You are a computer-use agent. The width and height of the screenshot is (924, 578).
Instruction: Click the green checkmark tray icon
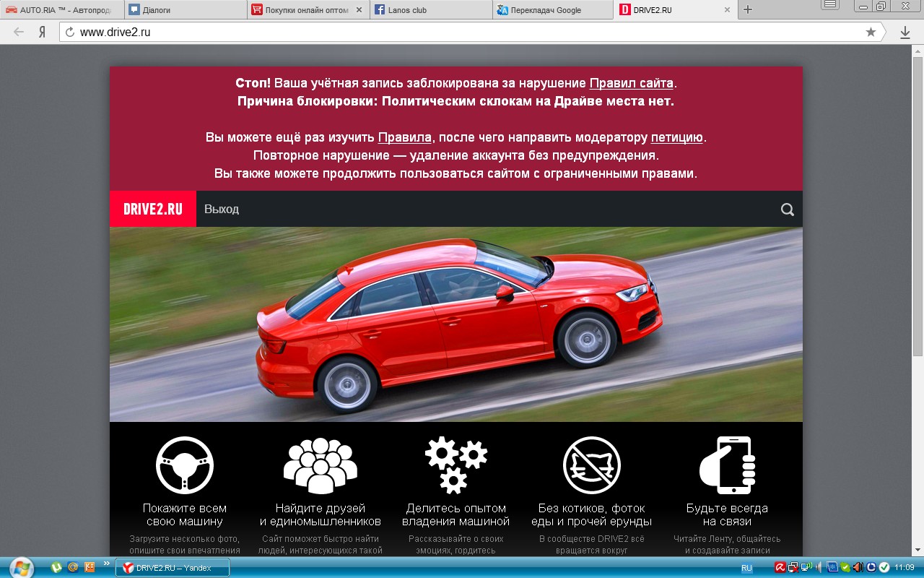point(884,568)
